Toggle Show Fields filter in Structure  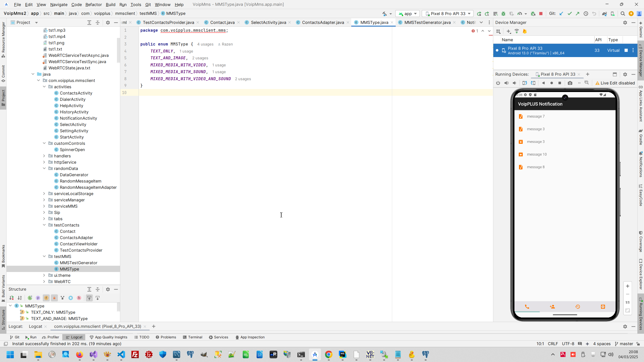[46, 298]
